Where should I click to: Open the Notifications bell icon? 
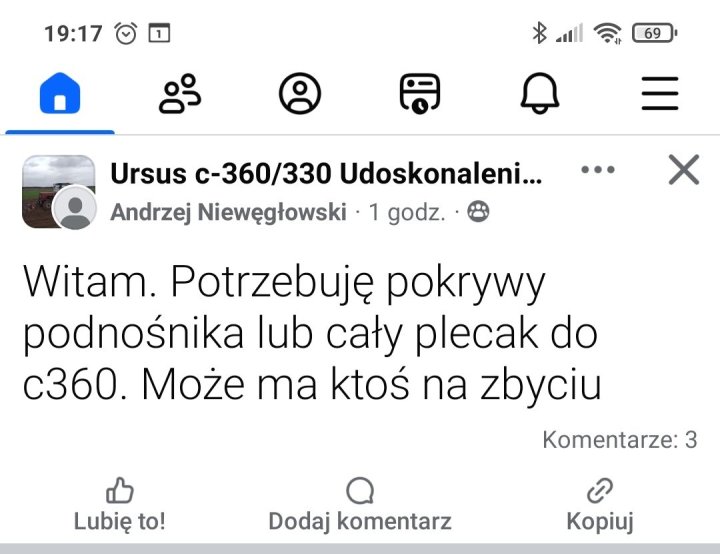click(540, 94)
